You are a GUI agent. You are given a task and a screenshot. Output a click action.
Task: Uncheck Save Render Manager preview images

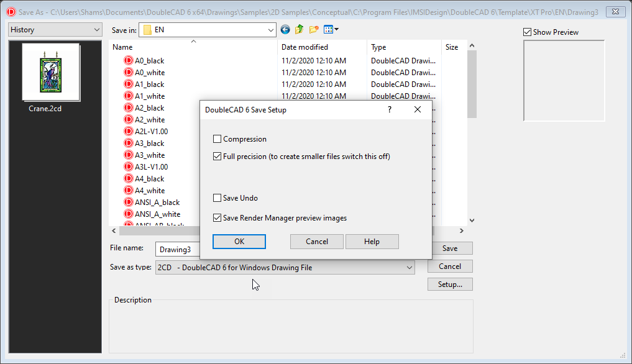click(218, 218)
